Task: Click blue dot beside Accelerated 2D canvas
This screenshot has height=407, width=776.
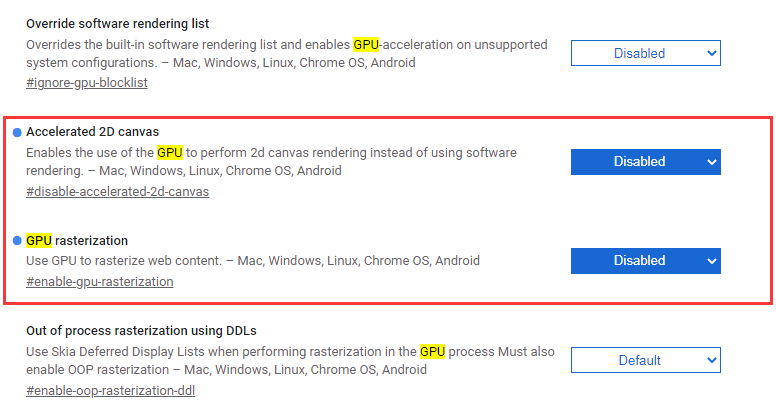Action: [x=17, y=132]
